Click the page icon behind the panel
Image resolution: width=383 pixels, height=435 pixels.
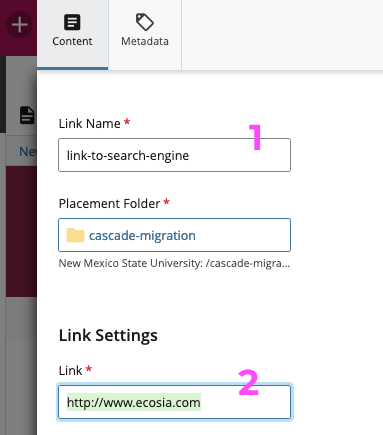click(x=27, y=115)
